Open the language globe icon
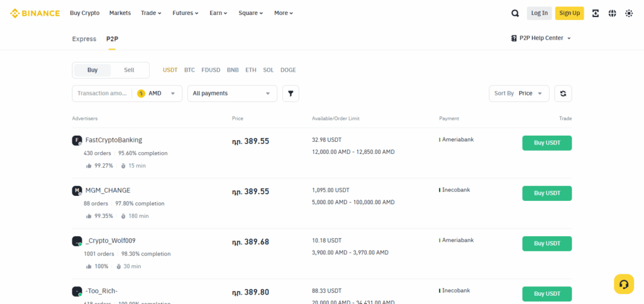Screen dimensions: 644x304 613,13
